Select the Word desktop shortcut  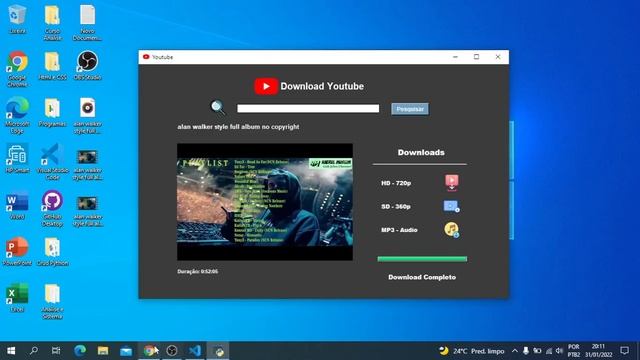(17, 205)
